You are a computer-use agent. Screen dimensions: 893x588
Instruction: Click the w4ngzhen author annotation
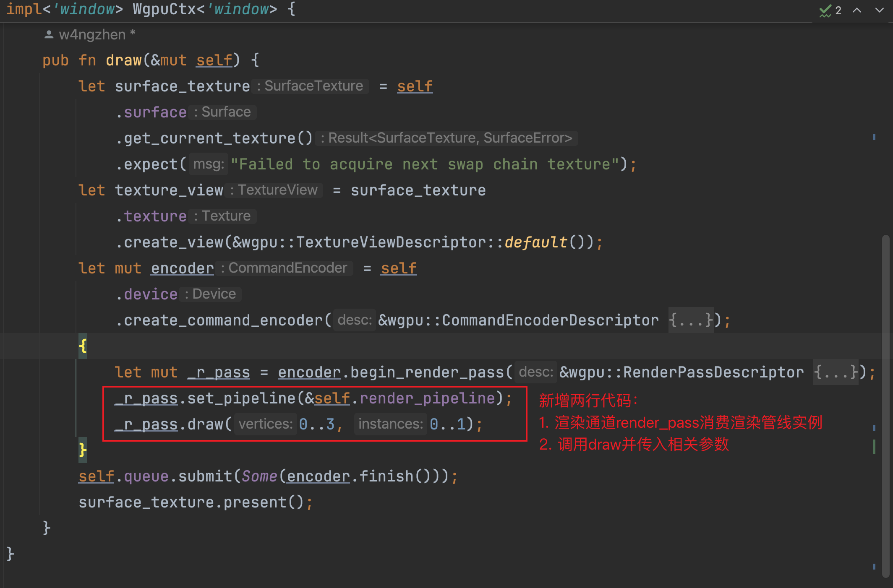(x=92, y=35)
